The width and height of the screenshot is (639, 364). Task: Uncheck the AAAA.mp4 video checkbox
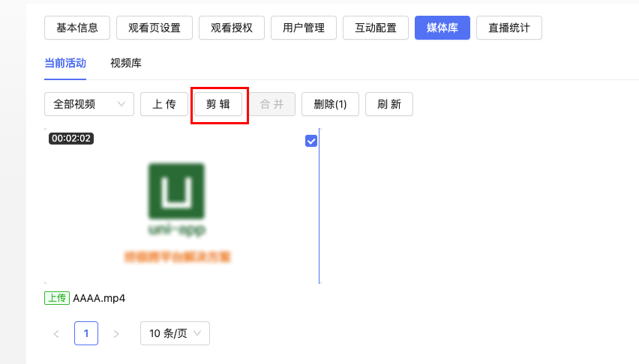[x=312, y=141]
